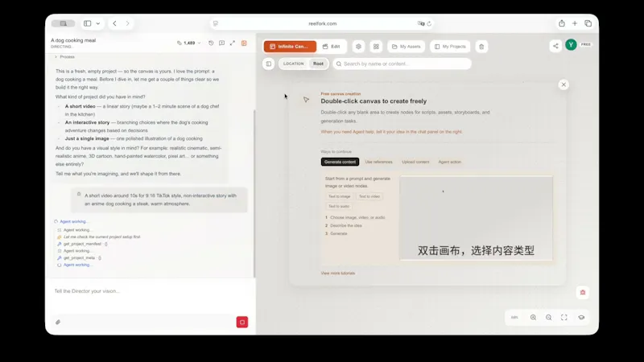Click the share icon
The height and width of the screenshot is (362, 644).
(x=555, y=46)
